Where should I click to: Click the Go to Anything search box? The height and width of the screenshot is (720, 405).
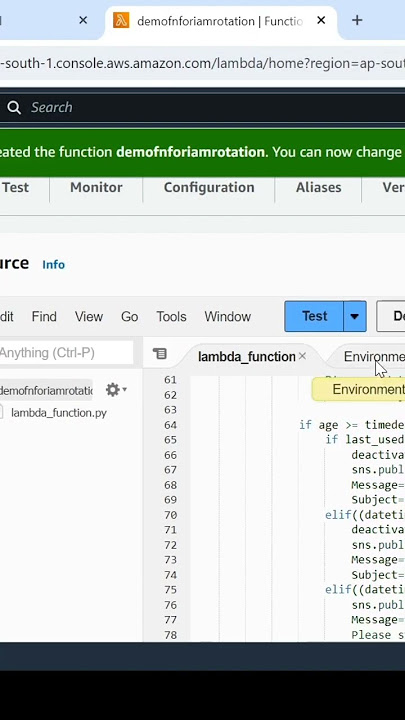click(66, 353)
